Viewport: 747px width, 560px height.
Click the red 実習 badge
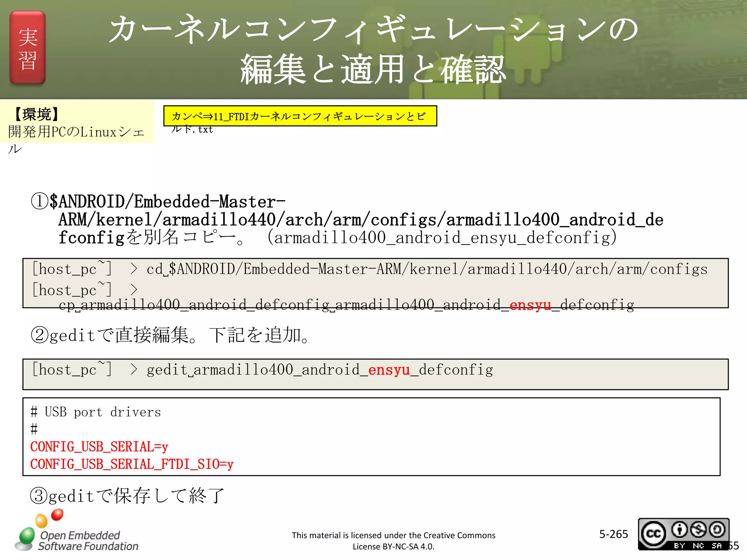click(x=28, y=48)
